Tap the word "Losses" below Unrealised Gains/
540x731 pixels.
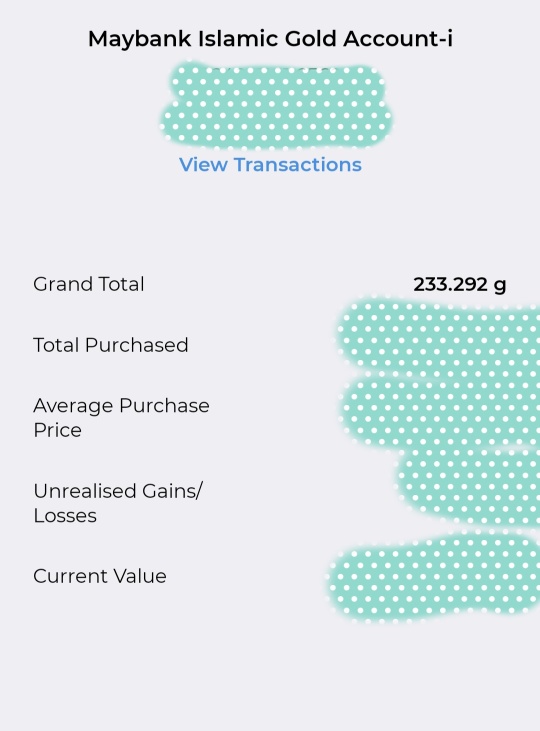(x=65, y=516)
